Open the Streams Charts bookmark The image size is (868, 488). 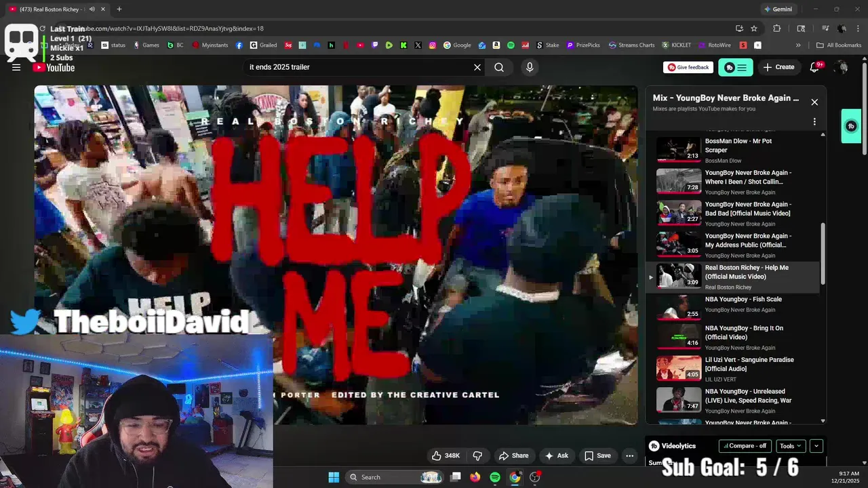coord(632,45)
